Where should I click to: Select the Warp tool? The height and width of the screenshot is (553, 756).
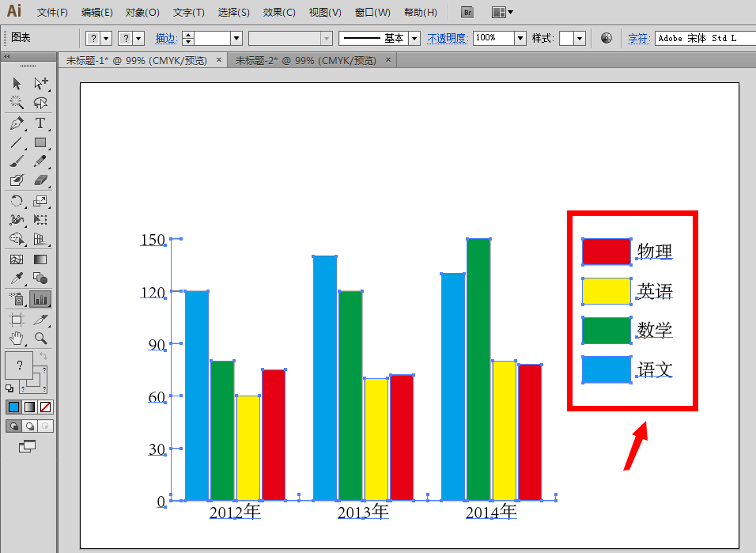pos(17,220)
